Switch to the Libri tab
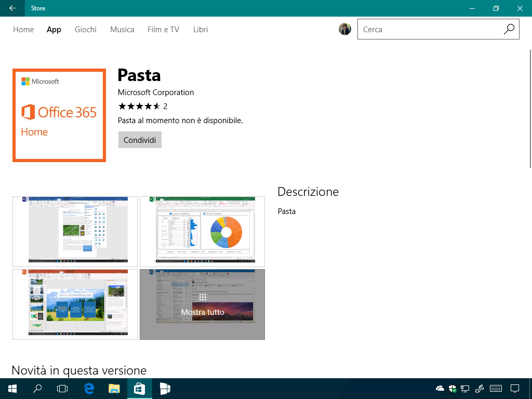 [x=201, y=30]
